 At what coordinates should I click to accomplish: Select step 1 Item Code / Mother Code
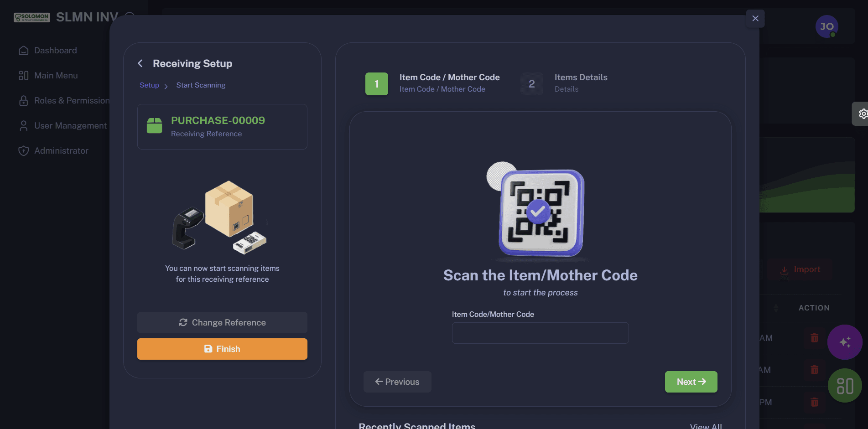point(432,83)
